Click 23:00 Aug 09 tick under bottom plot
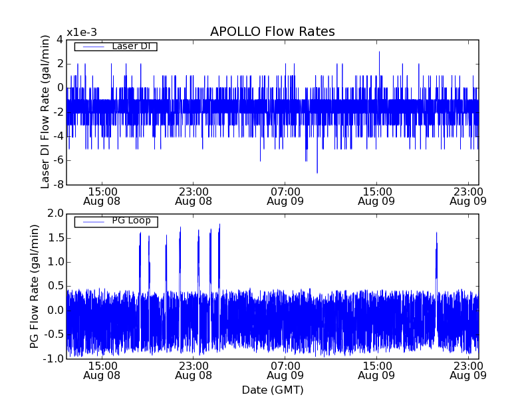Viewport: 532px width, 399px height. (468, 370)
